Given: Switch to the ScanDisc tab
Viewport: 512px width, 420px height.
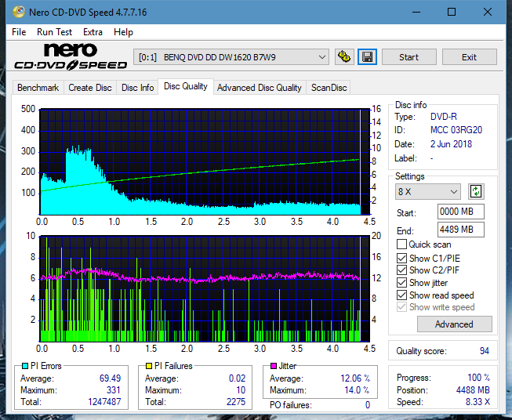Looking at the screenshot, I should (x=329, y=88).
